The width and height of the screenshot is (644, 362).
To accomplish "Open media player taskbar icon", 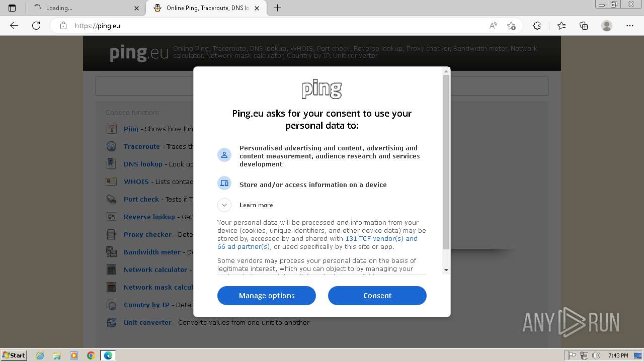I will click(x=74, y=355).
